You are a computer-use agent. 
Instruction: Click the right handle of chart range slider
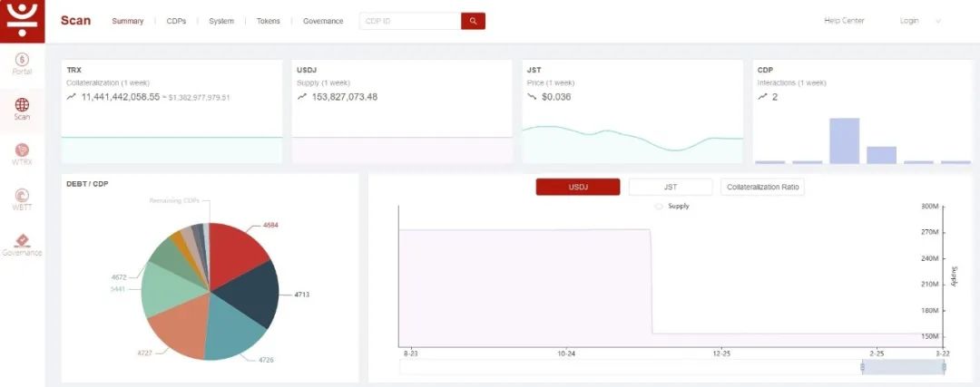tap(944, 367)
